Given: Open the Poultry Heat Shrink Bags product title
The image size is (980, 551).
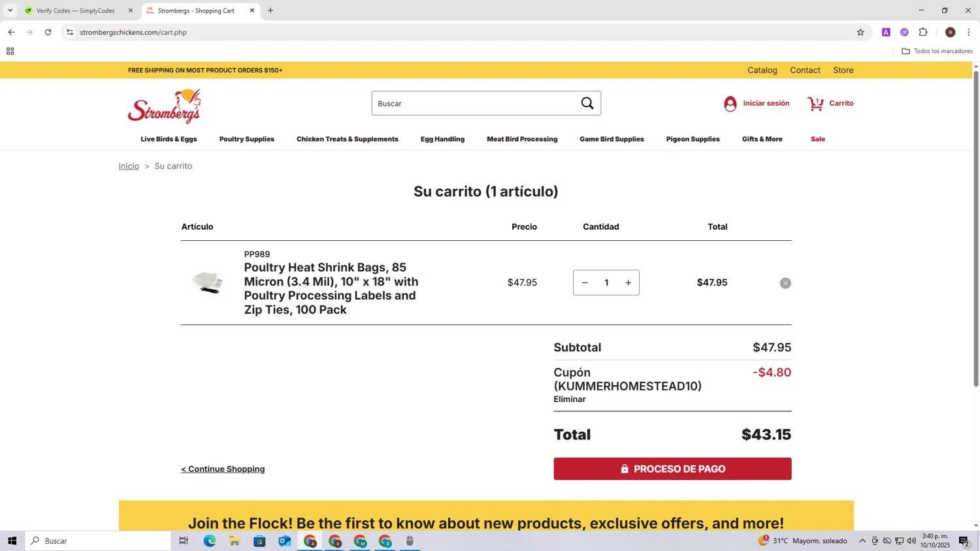Looking at the screenshot, I should (x=331, y=289).
